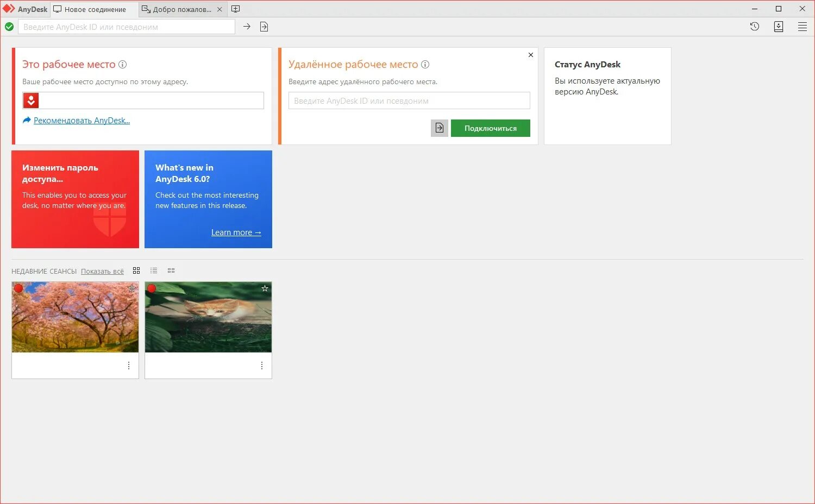The width and height of the screenshot is (815, 504).
Task: Click the red AnyDesk ID icon in address field
Action: [31, 100]
